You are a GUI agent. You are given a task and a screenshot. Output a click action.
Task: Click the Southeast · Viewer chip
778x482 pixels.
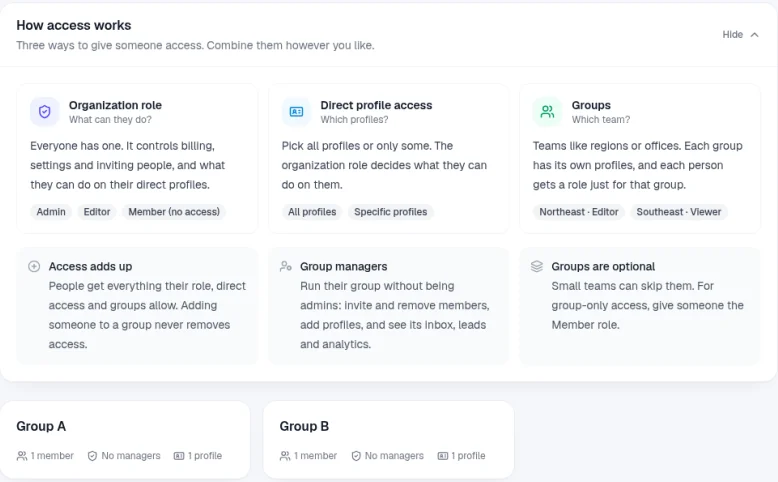click(679, 212)
